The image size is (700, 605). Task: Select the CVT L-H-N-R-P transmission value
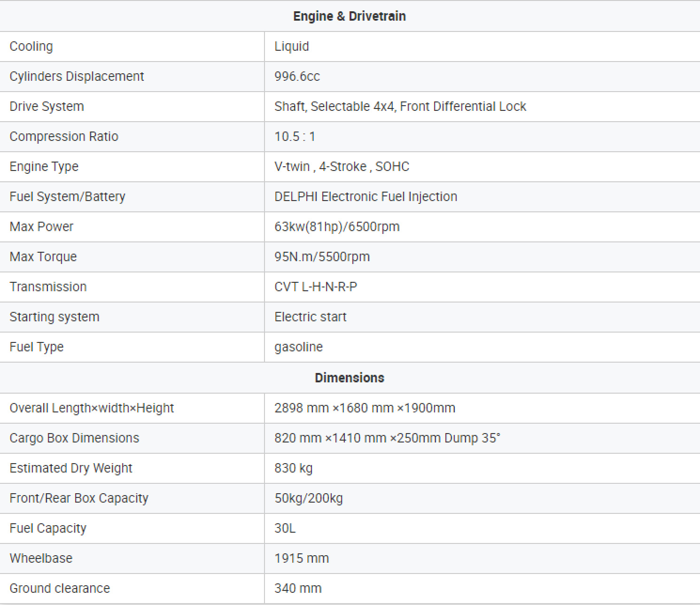click(316, 287)
